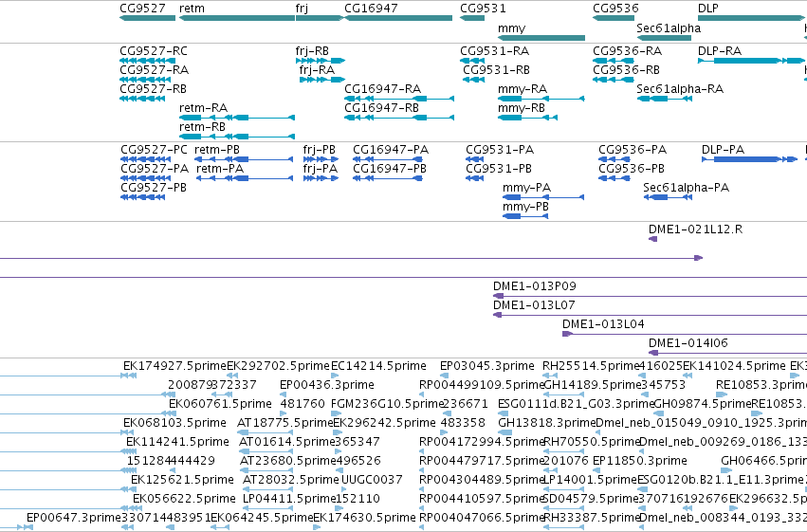Click protein retm-PA
The image size is (807, 532).
(x=245, y=178)
